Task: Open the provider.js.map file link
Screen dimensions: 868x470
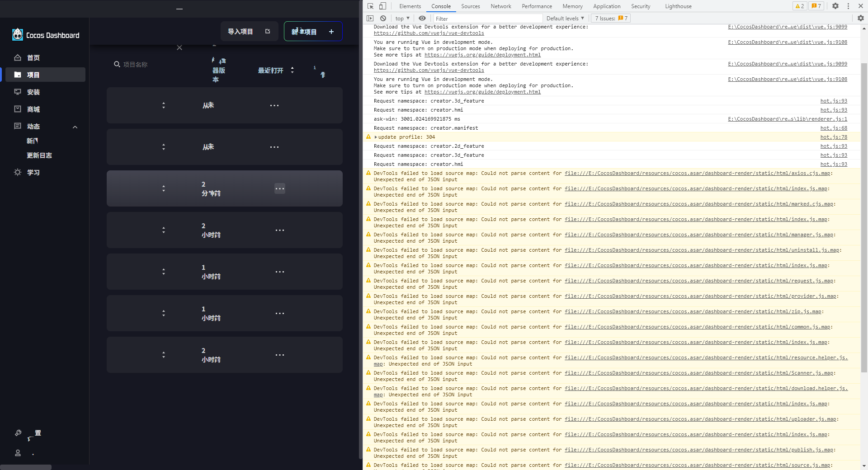Action: click(700, 296)
